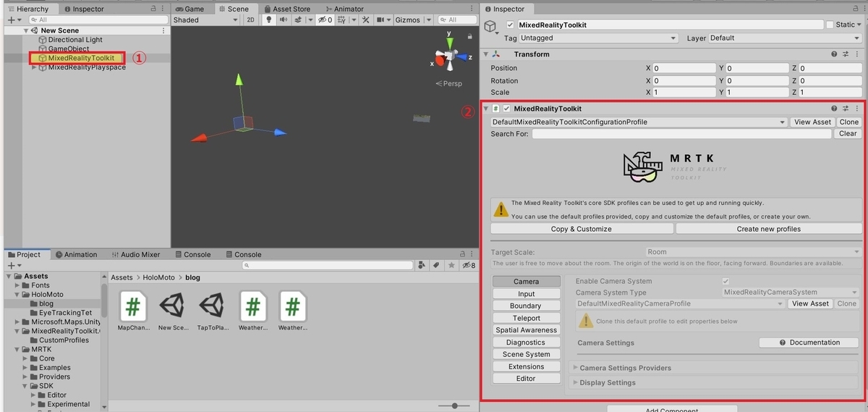Select Directional Light in Hierarchy
This screenshot has width=868, height=412.
[x=75, y=40]
